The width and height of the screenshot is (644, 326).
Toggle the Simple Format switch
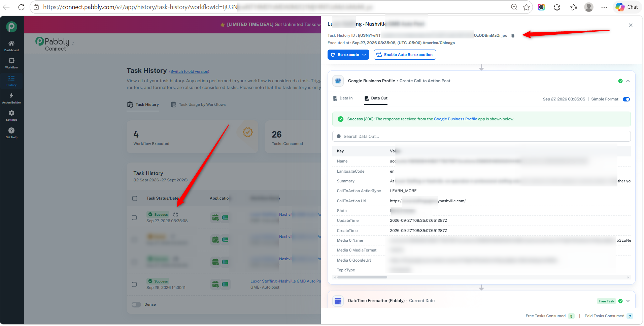(x=626, y=99)
